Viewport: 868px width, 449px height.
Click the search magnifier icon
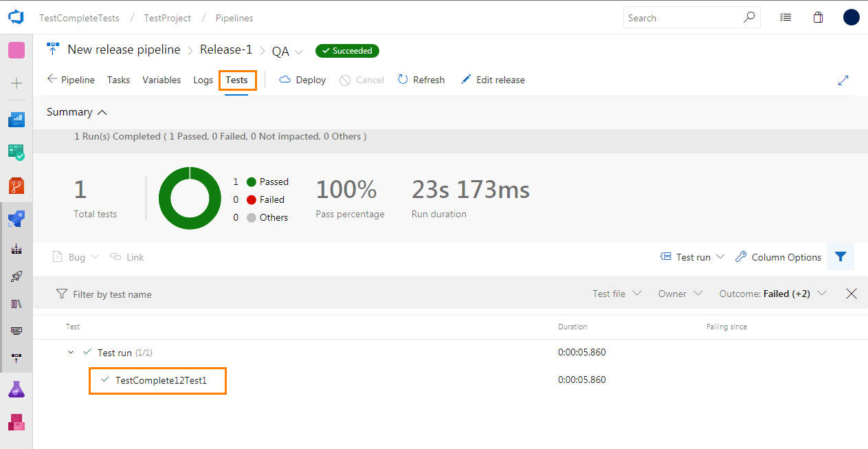tap(749, 18)
